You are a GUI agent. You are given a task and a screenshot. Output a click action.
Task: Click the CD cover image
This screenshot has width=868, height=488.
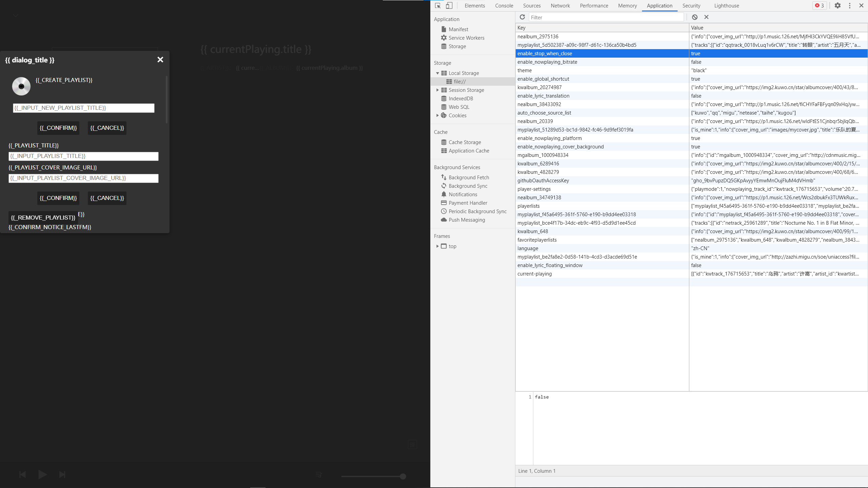21,86
